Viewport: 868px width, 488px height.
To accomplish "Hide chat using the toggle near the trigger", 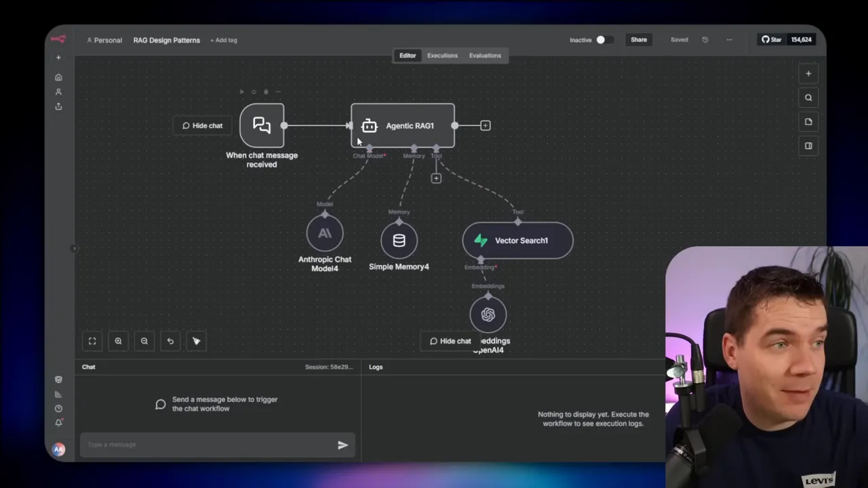I will coord(201,125).
